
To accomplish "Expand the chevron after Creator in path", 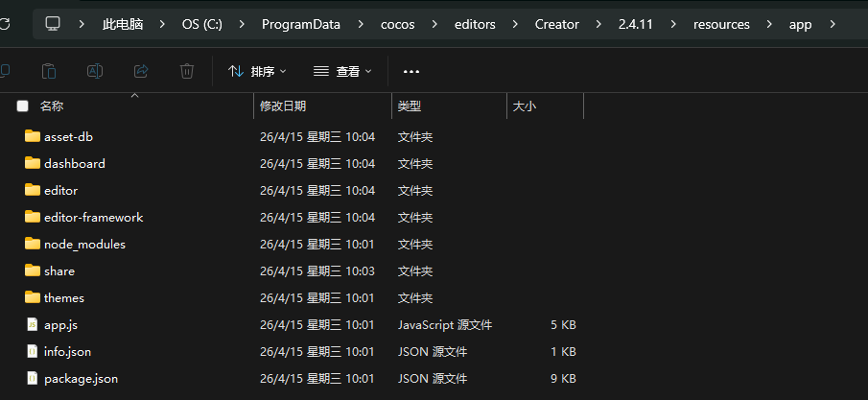I will pyautogui.click(x=598, y=24).
